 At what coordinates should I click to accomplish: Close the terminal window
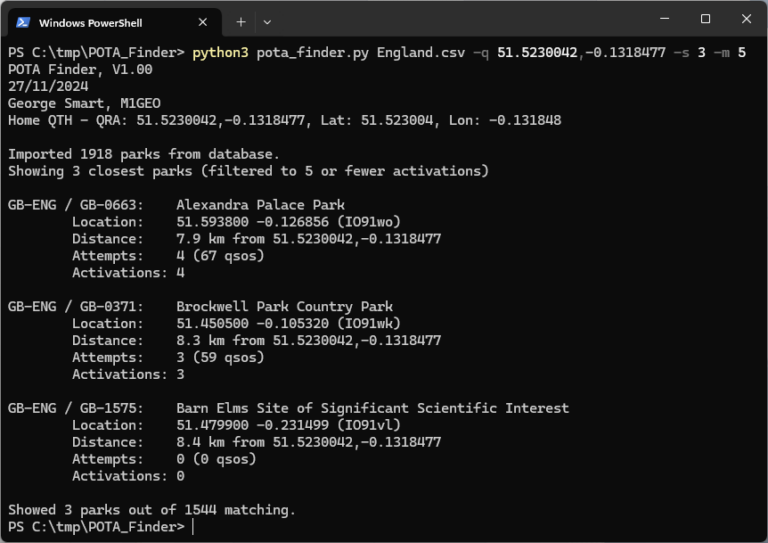tap(746, 19)
